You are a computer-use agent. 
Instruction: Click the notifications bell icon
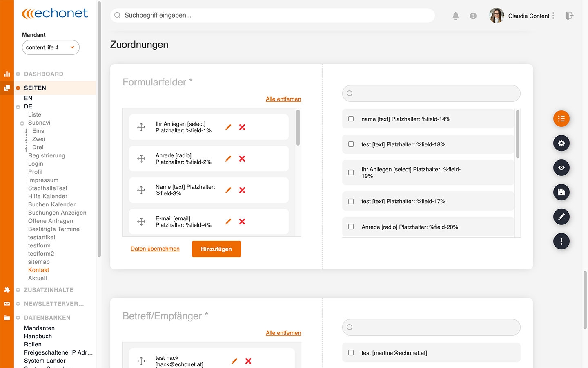click(x=456, y=16)
